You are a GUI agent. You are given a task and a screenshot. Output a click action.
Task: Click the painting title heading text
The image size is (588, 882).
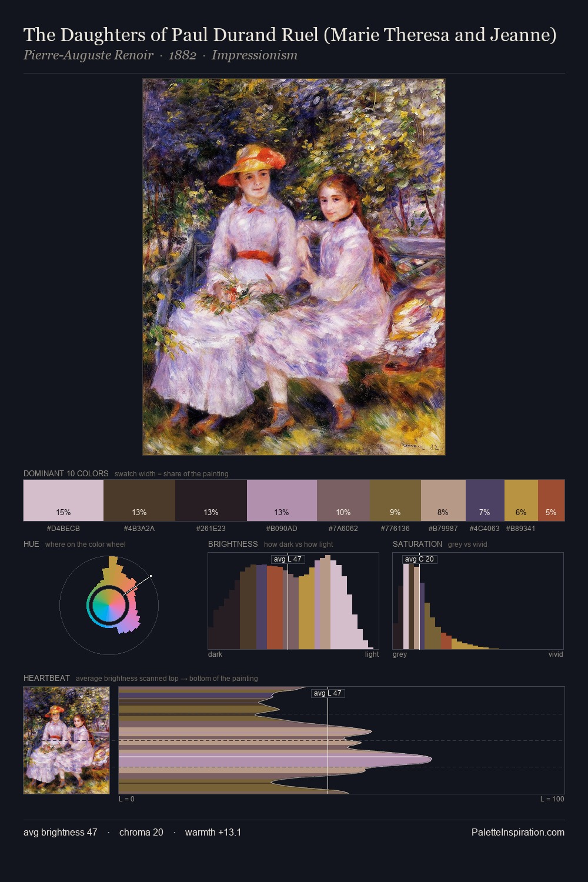tap(290, 35)
